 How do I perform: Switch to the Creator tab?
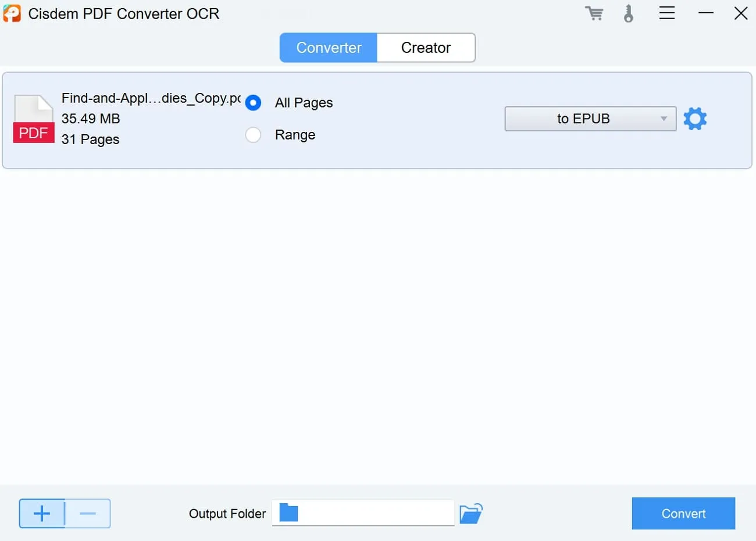coord(426,48)
